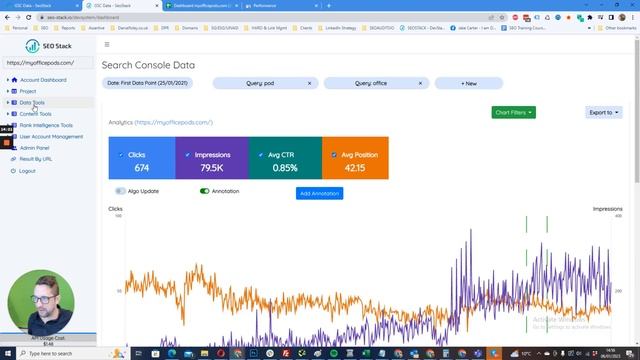
Task: Open Windows Start menu
Action: 8,353
